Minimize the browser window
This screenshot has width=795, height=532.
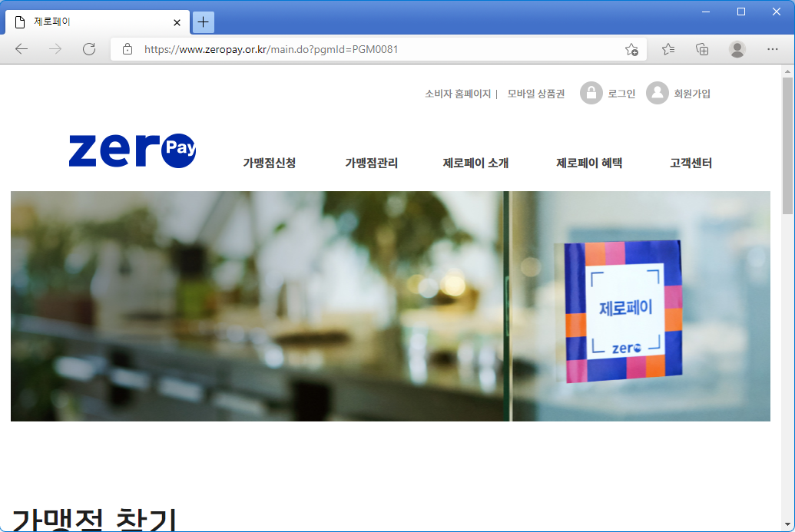point(706,12)
